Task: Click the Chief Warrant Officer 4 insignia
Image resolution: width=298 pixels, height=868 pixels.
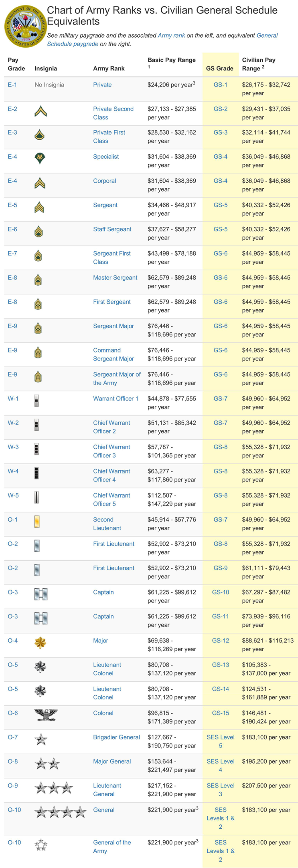Action: (x=37, y=473)
